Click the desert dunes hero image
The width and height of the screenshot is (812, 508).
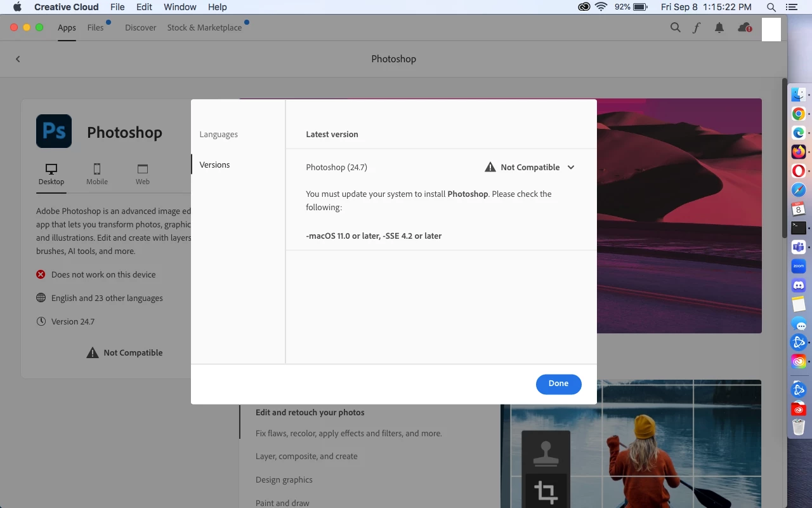point(679,216)
